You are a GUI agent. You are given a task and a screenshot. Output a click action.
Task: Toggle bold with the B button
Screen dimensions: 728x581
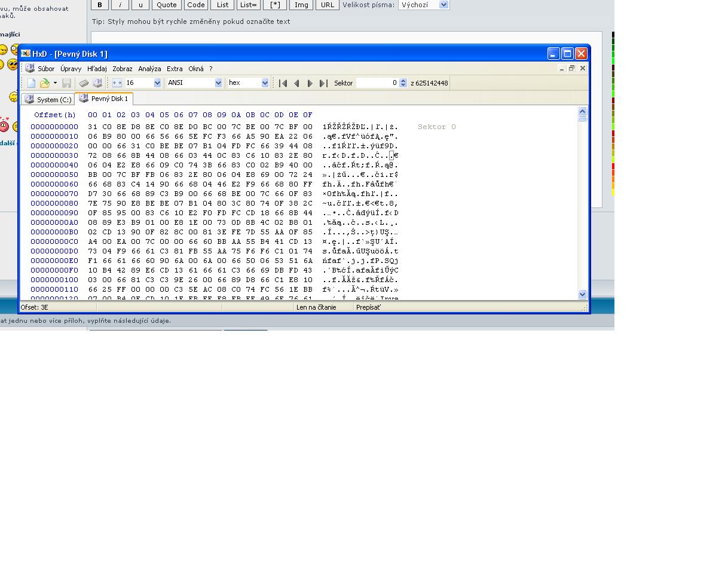coord(100,5)
